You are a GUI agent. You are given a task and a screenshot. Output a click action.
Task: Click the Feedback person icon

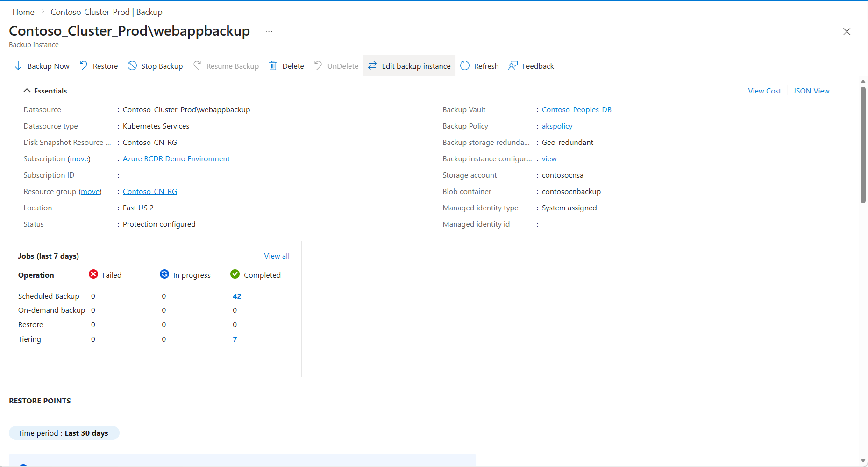(513, 65)
